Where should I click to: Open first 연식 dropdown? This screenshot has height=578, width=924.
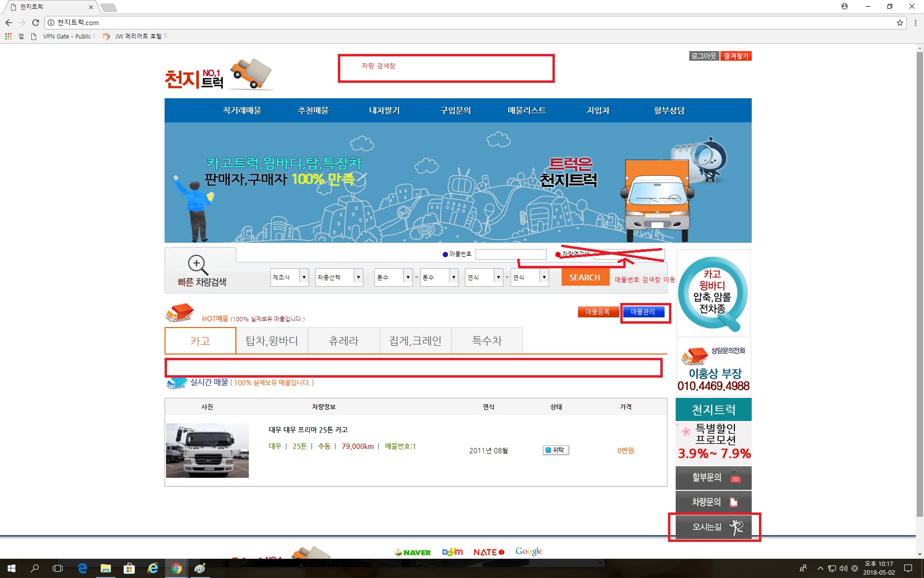pos(484,277)
